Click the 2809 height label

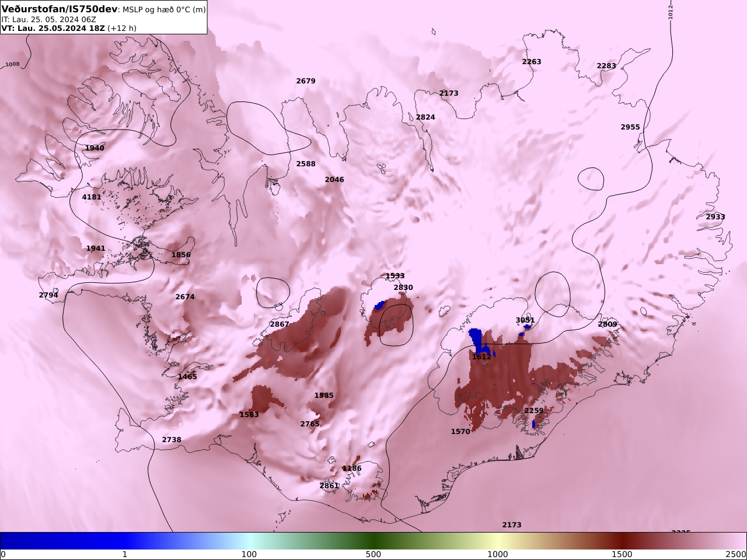coord(608,324)
